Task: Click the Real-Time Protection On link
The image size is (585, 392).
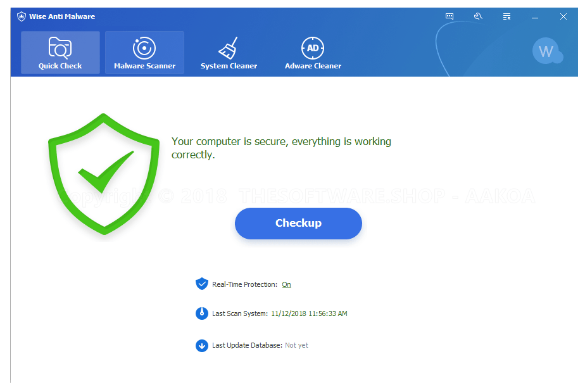Action: (286, 284)
